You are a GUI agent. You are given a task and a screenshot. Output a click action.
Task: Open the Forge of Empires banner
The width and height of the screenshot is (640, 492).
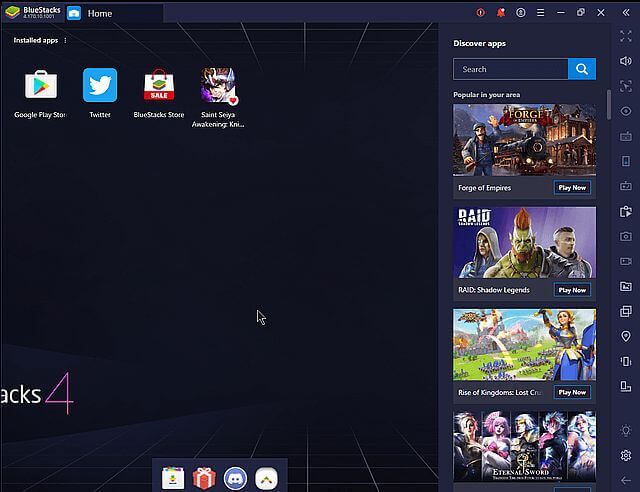[524, 140]
